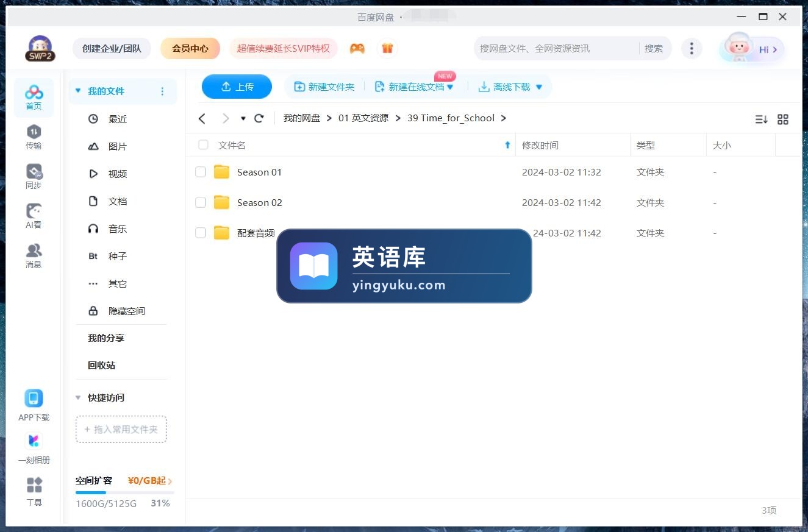Open the 同步 sync section
This screenshot has width=808, height=532.
[34, 177]
